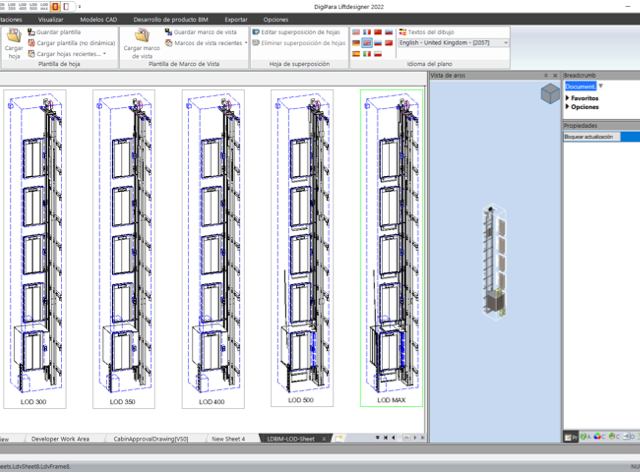The image size is (640, 473).
Task: Open Desarrollo de producto BIM tab
Action: (x=171, y=20)
